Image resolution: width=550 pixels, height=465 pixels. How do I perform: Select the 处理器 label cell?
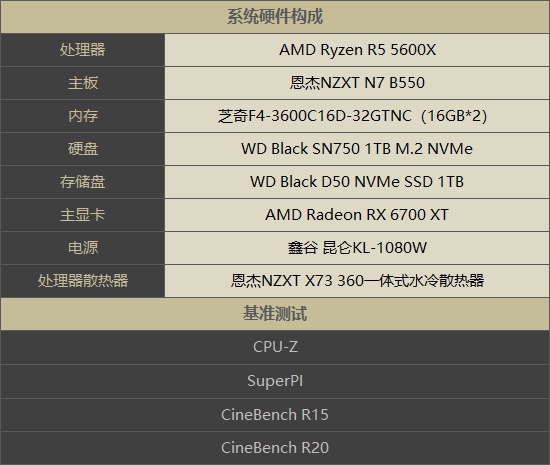coord(83,50)
